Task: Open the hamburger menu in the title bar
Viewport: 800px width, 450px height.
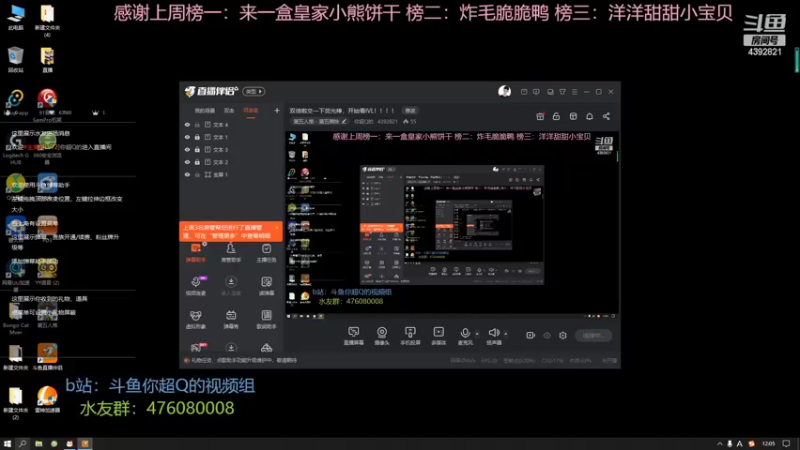Action: click(x=574, y=92)
